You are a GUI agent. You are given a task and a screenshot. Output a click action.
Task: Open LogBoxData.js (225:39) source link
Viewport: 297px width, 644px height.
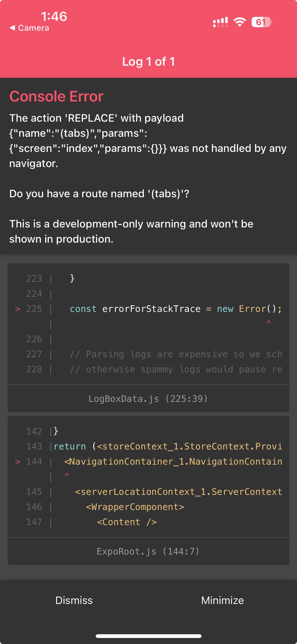coord(148,399)
